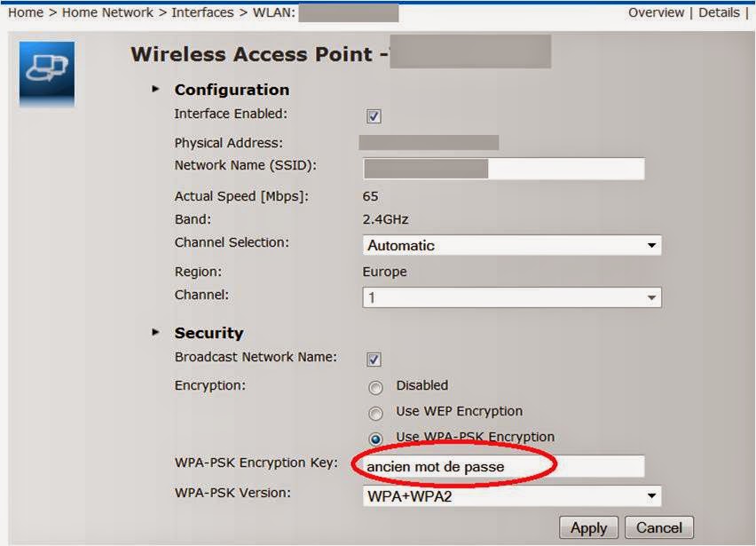This screenshot has height=546, width=756.
Task: Click the Security section arrow icon
Action: tap(155, 333)
